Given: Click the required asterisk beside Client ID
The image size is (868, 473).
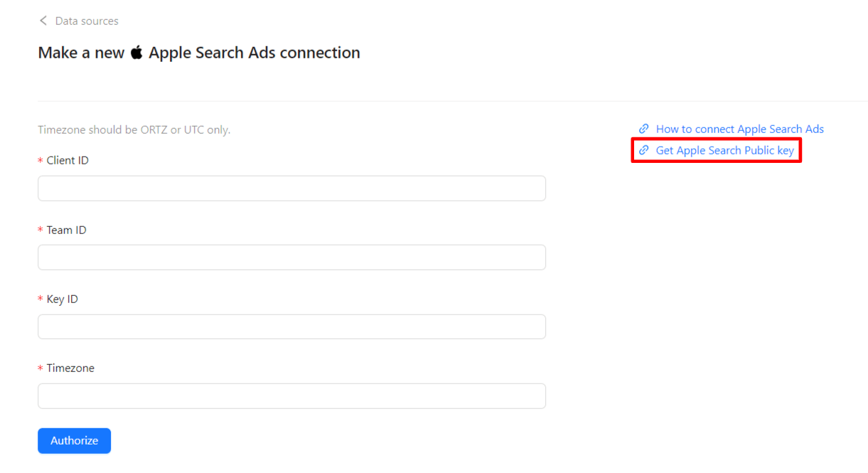Looking at the screenshot, I should [x=40, y=160].
